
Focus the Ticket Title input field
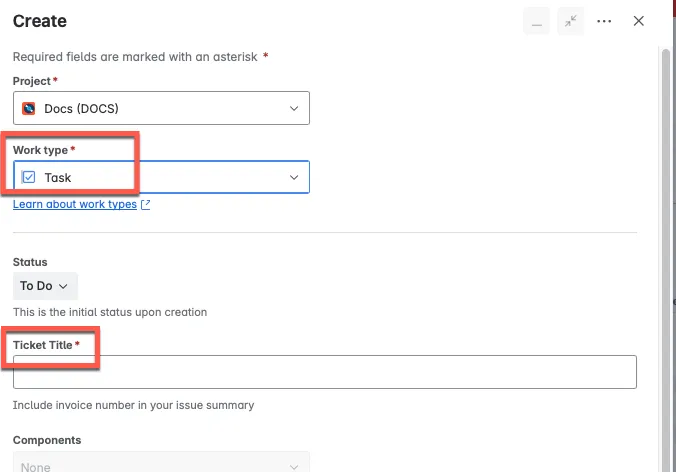tap(325, 372)
